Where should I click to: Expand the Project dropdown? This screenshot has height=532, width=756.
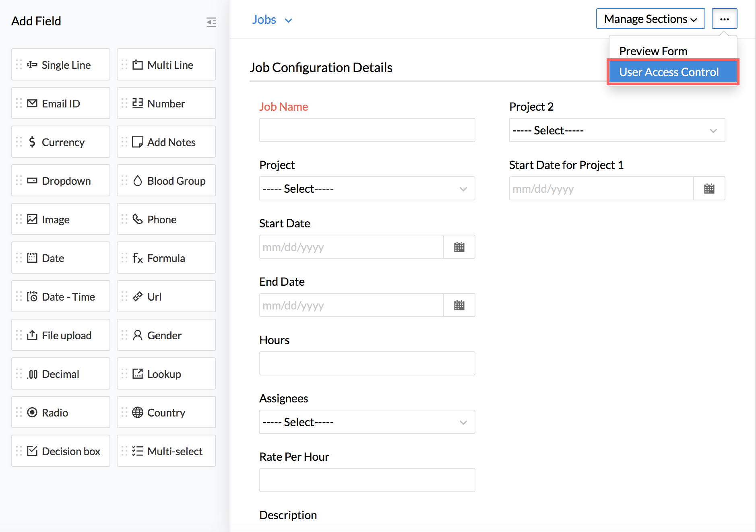coord(367,189)
